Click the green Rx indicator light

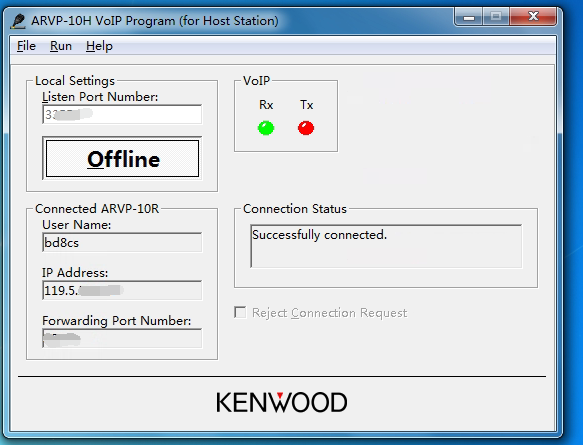[x=266, y=128]
